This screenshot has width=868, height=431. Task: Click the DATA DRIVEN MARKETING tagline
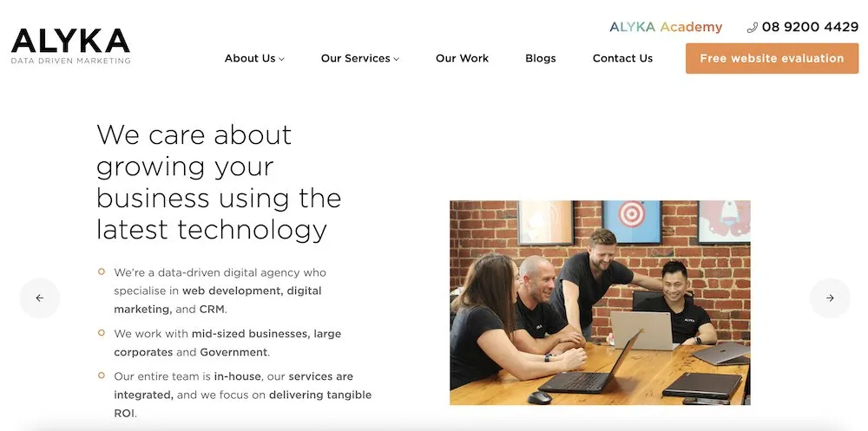(70, 61)
